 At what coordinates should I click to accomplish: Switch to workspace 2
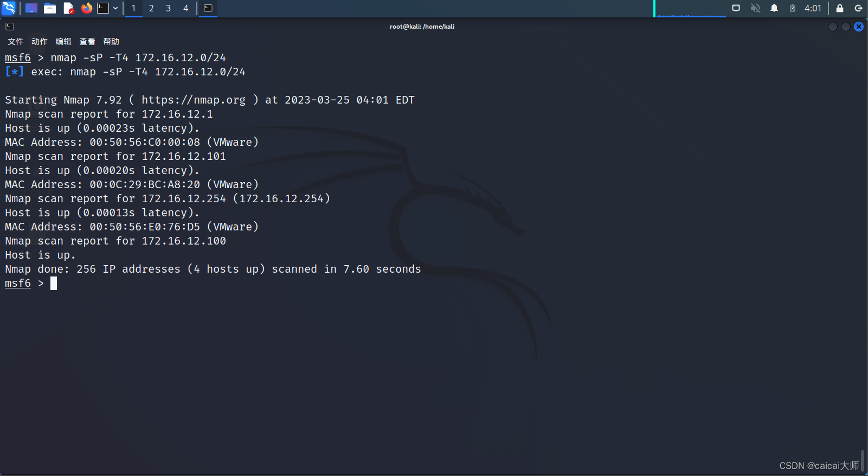tap(151, 8)
